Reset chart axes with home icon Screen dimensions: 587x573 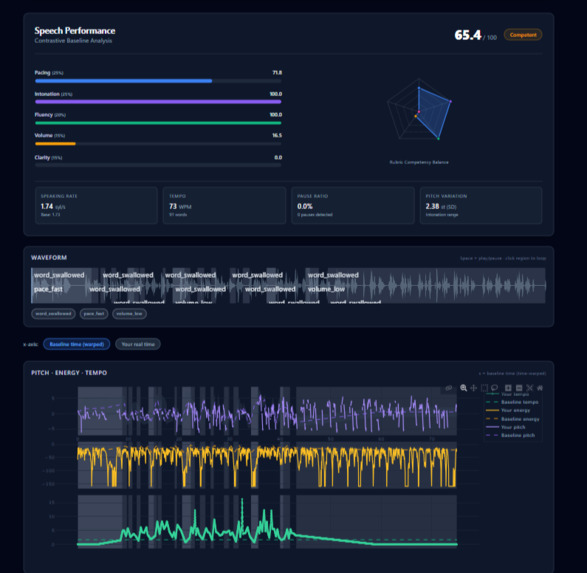tap(540, 388)
